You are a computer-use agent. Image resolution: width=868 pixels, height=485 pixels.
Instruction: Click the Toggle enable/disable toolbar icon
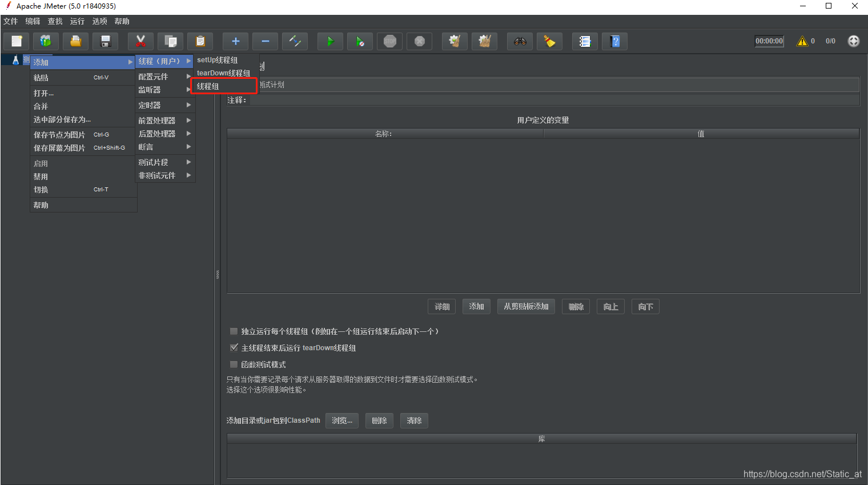[295, 41]
